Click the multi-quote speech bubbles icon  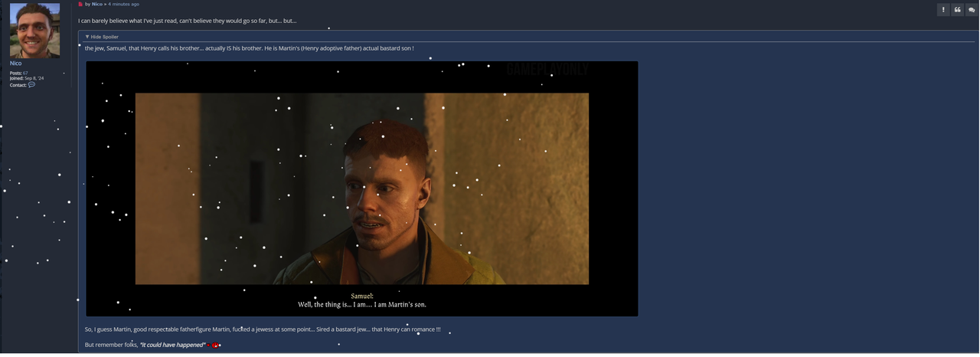(x=972, y=10)
